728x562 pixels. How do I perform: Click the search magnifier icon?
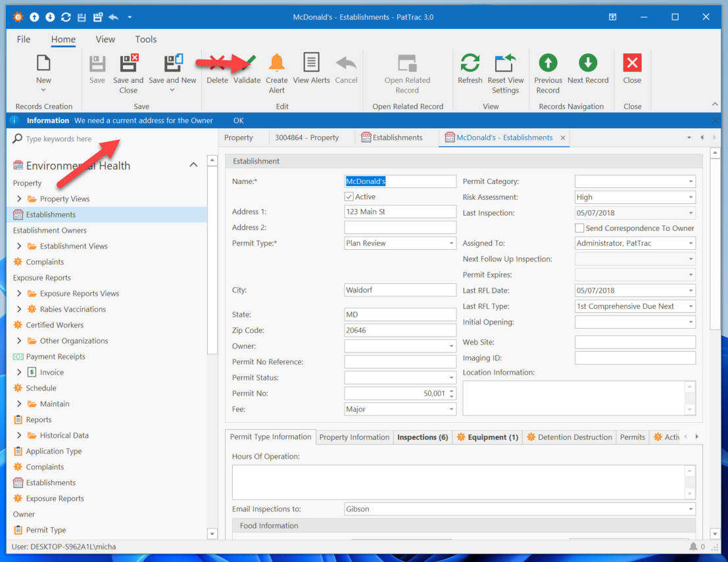(17, 138)
